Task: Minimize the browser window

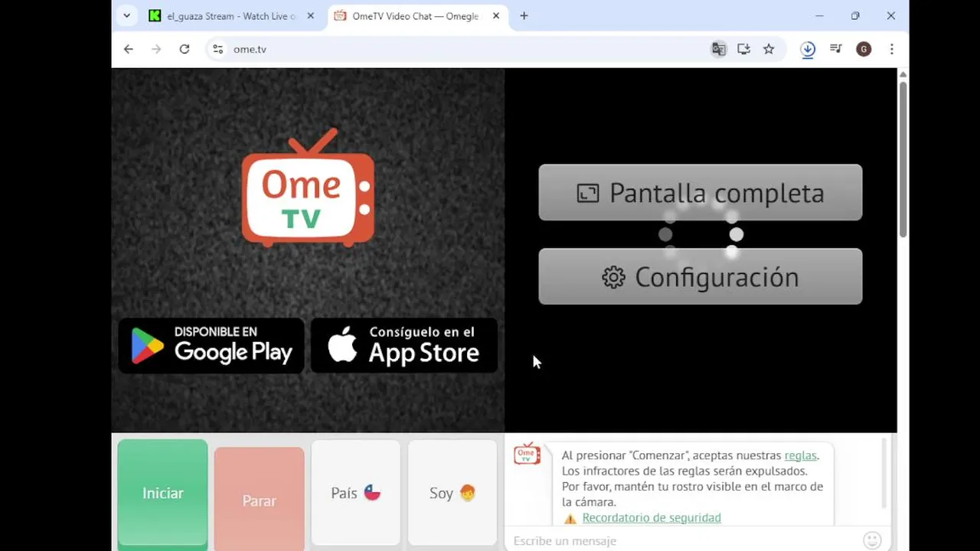Action: click(819, 16)
